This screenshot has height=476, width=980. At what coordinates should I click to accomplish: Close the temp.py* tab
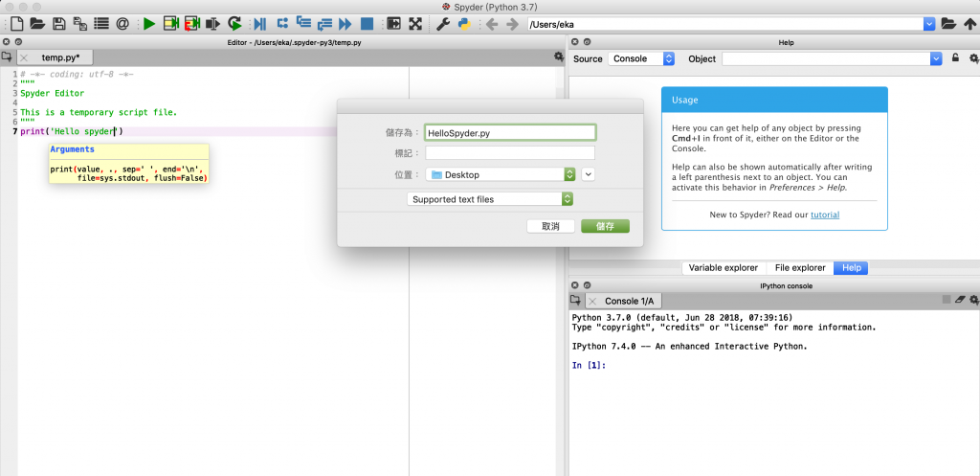point(24,57)
